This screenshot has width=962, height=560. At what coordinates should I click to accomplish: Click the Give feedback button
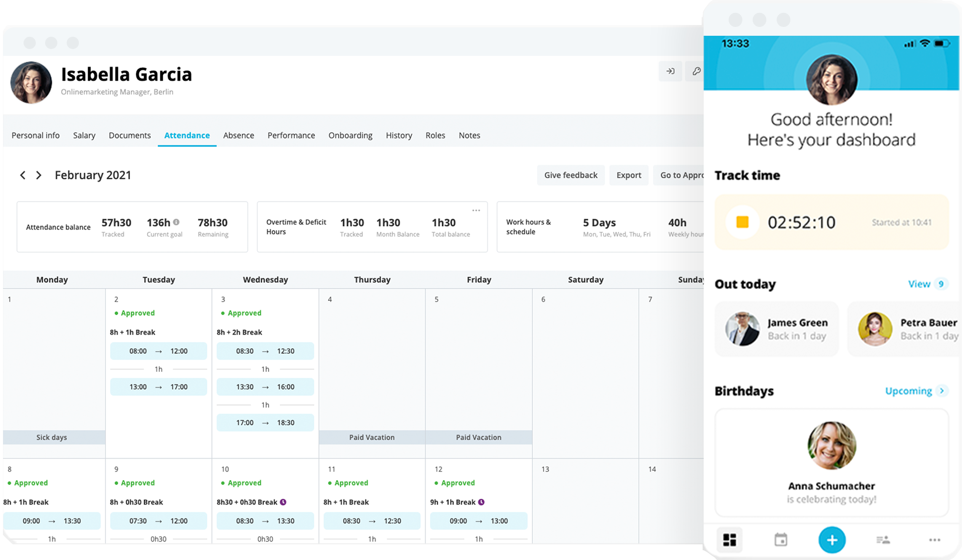[x=570, y=175]
